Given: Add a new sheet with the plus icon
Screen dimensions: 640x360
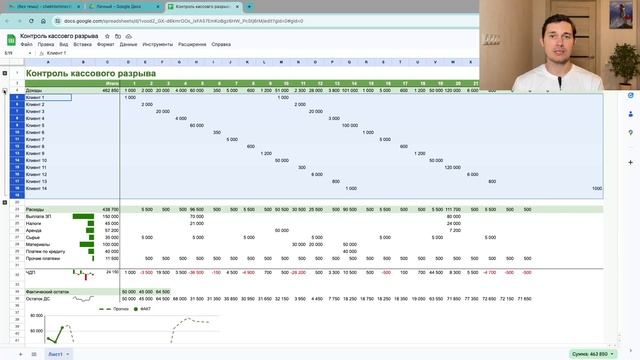Looking at the screenshot, I should click(20, 354).
